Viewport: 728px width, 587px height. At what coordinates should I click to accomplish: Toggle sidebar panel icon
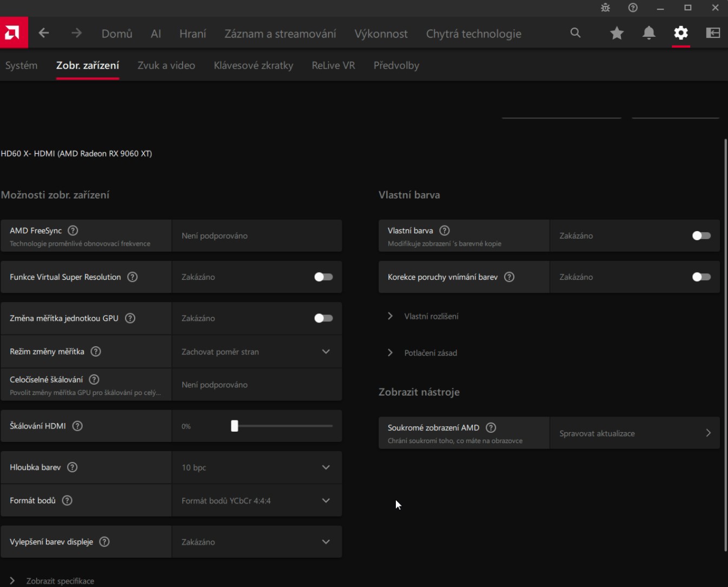click(x=713, y=33)
